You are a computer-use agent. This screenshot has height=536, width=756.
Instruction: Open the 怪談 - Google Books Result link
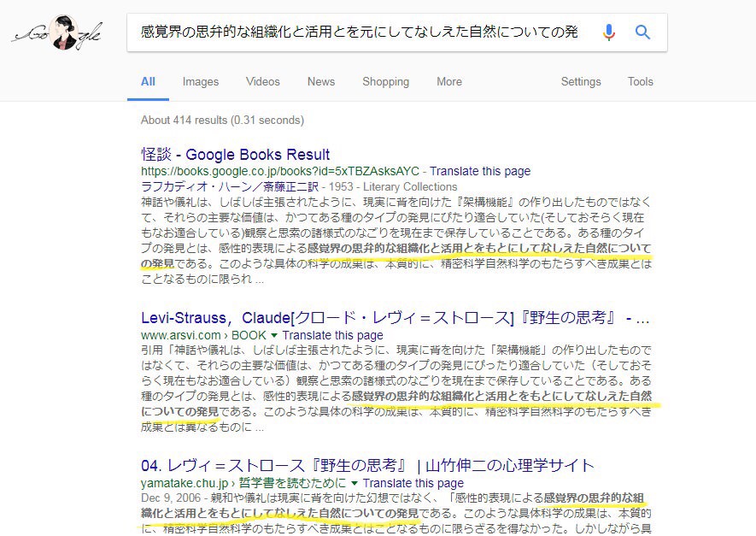[x=235, y=155]
